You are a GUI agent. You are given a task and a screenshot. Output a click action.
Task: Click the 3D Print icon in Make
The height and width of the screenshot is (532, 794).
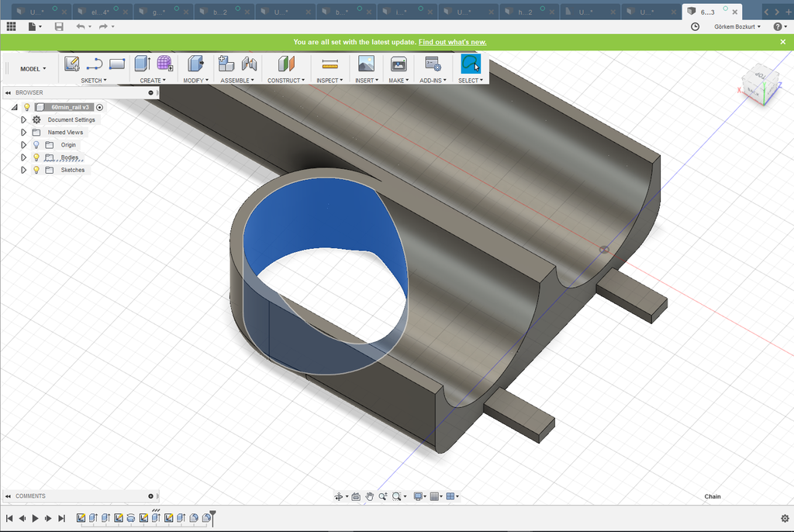point(399,64)
